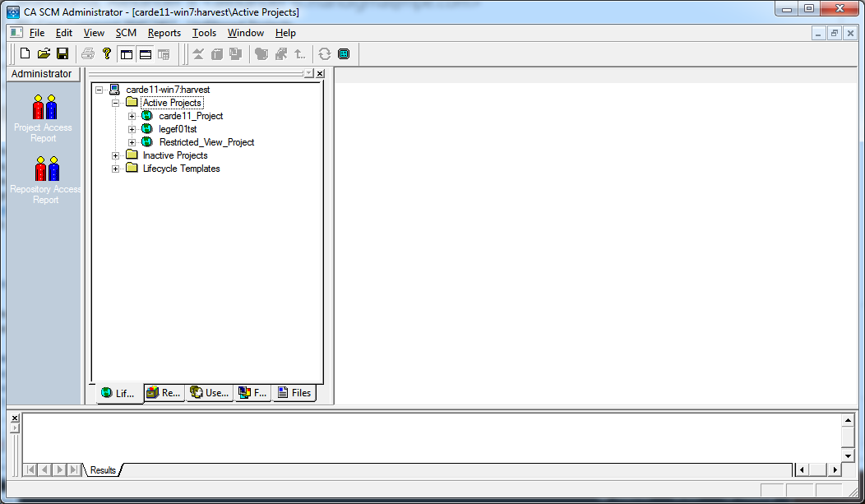Click the grayed promote arrow toolbar icon
Image resolution: width=865 pixels, height=504 pixels.
coord(280,54)
